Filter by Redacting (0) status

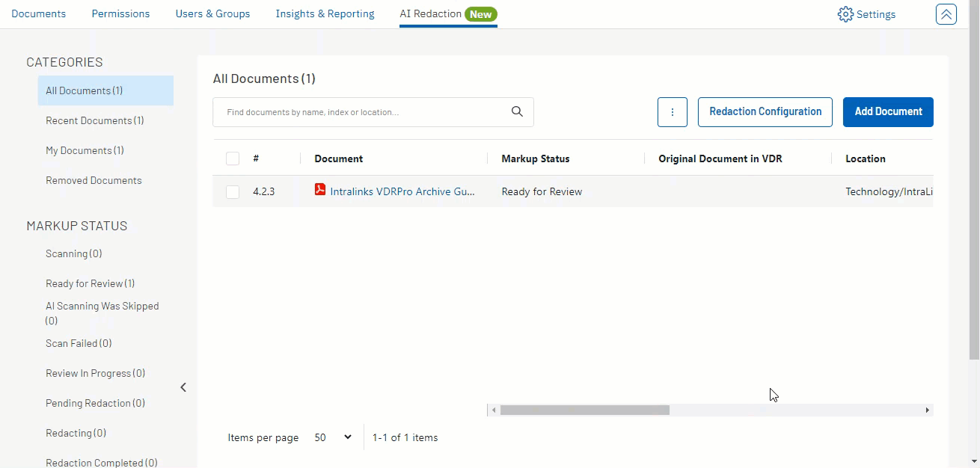pyautogui.click(x=76, y=433)
